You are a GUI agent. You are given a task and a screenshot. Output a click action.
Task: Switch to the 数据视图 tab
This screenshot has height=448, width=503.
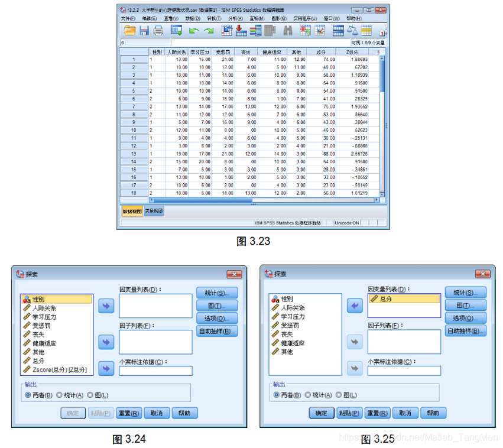click(x=132, y=211)
